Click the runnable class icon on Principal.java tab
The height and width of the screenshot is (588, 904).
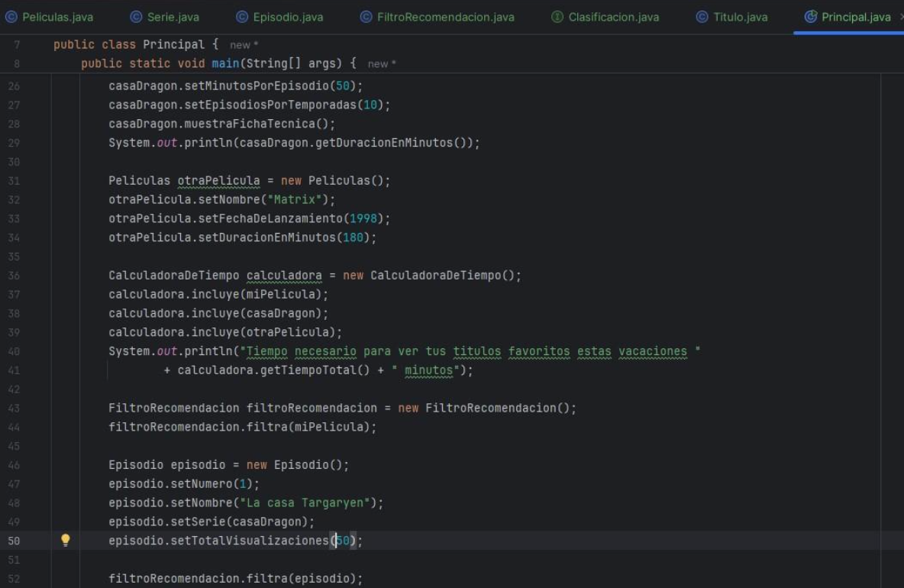811,17
